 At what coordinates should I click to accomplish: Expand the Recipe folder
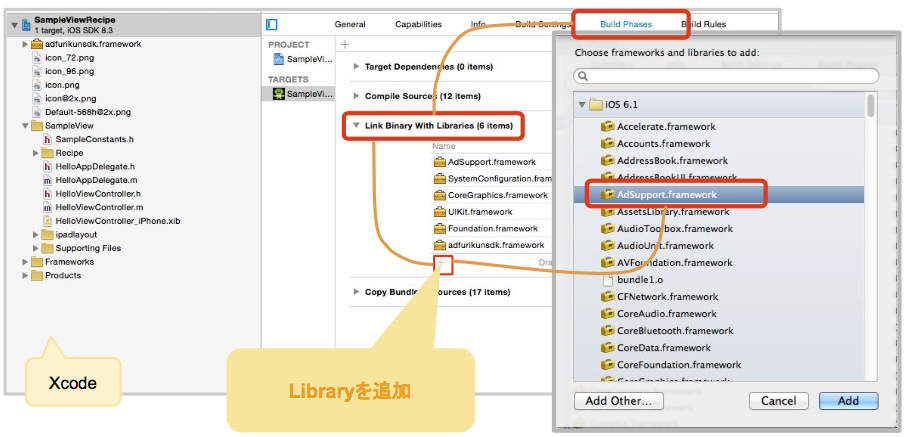pos(35,153)
